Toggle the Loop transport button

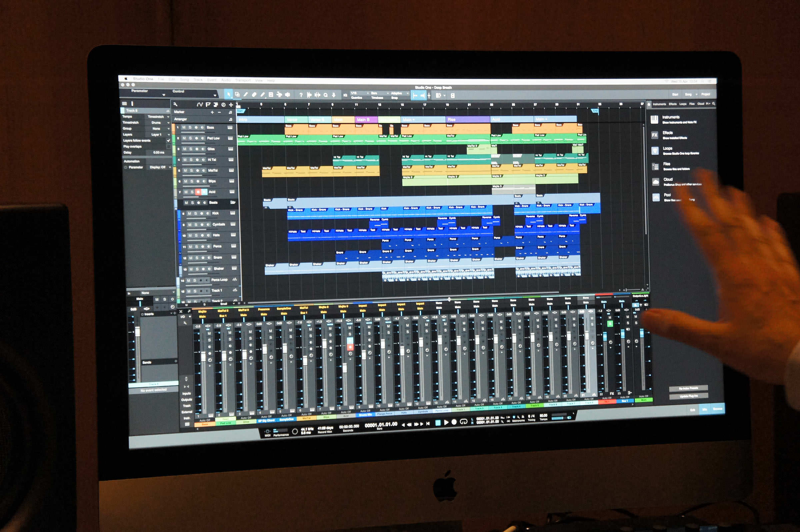(x=464, y=421)
